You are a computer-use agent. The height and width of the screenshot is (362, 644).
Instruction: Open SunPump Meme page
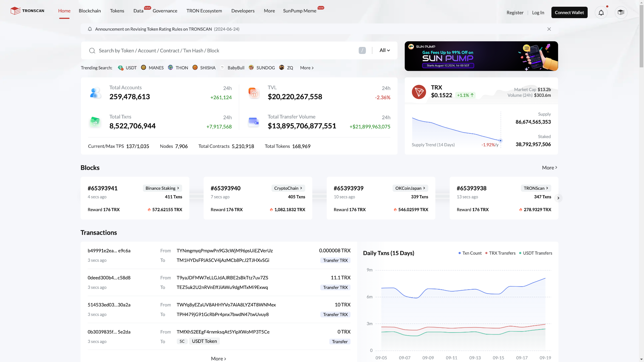(300, 11)
